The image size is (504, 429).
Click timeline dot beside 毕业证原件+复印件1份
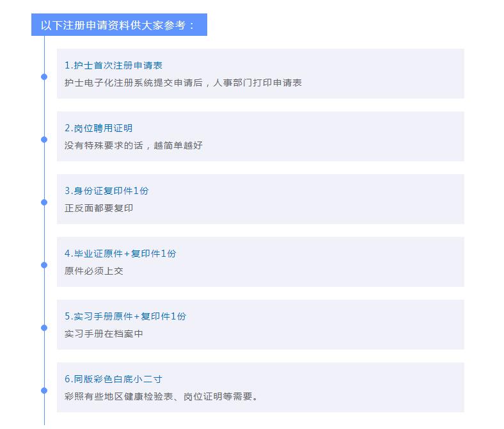[x=44, y=265]
